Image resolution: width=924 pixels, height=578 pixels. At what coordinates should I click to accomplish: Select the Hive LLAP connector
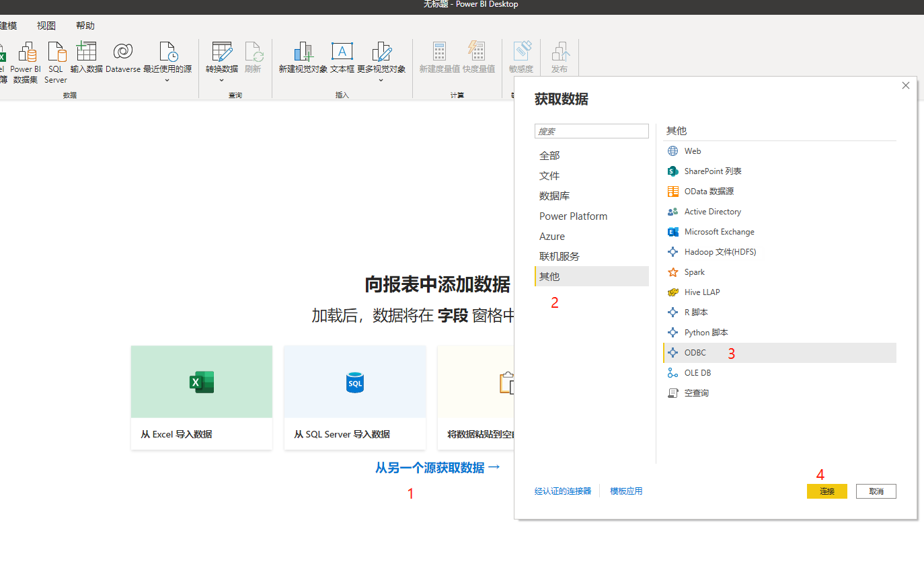coord(701,292)
